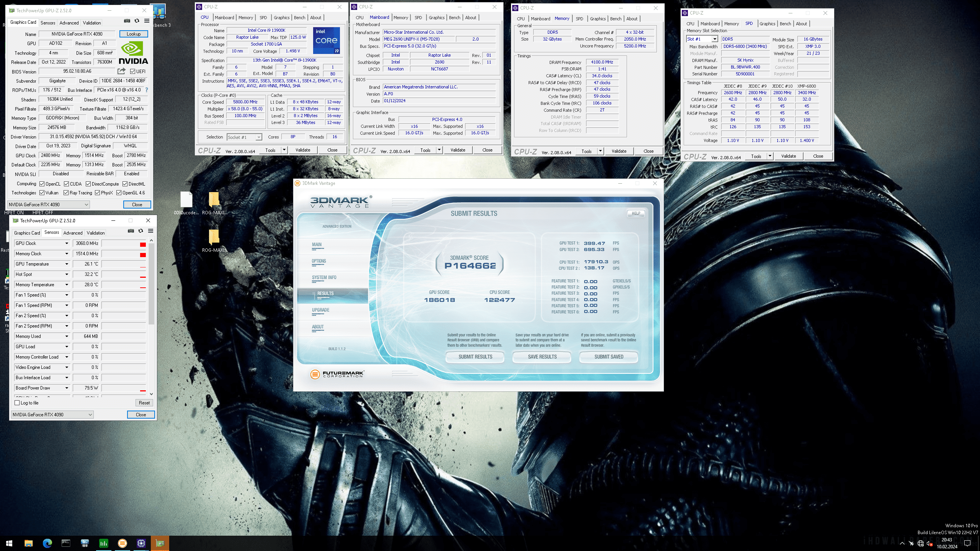
Task: Click the sensors list scrollbar thumb
Action: click(152, 283)
